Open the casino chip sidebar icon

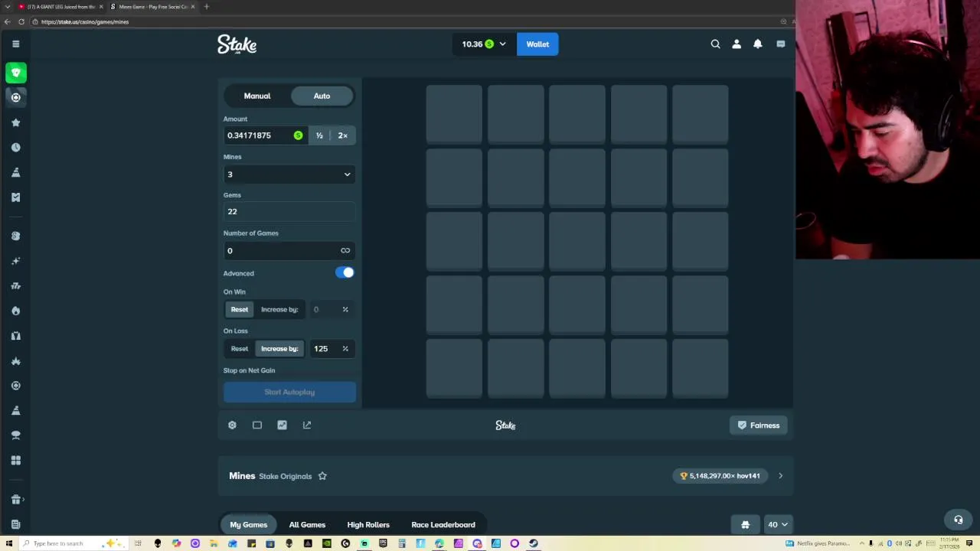click(15, 97)
